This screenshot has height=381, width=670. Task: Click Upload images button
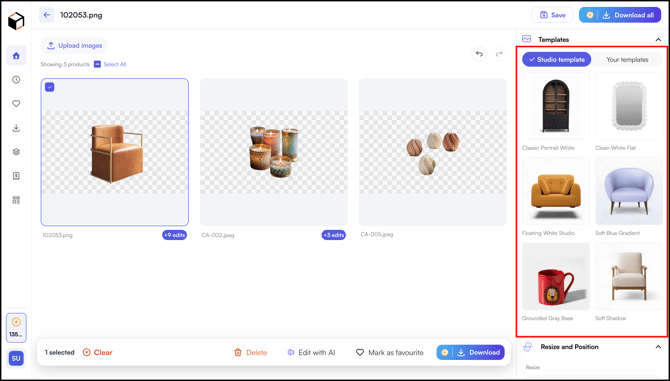click(74, 45)
